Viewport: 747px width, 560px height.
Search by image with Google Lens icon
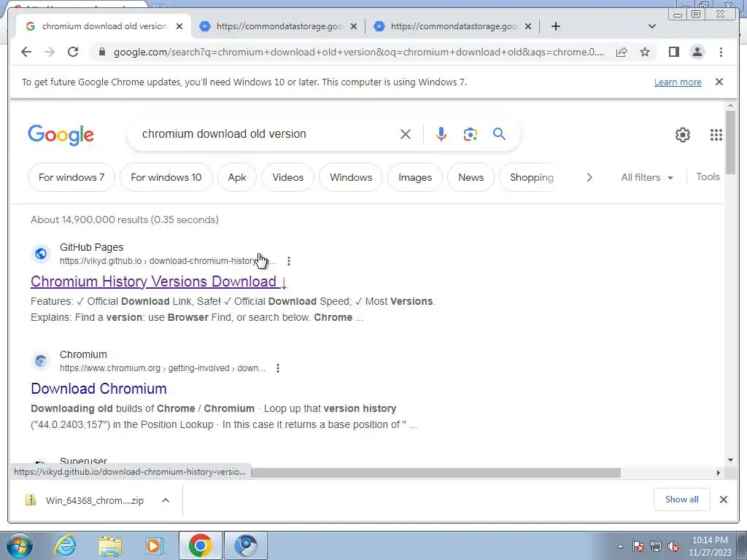pyautogui.click(x=471, y=134)
